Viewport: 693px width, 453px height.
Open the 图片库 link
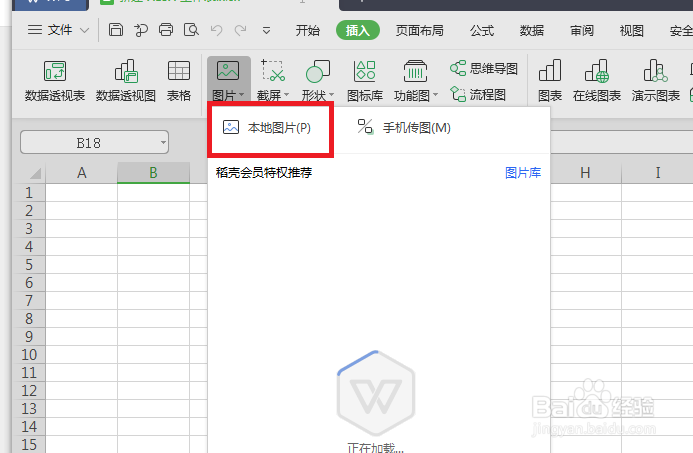tap(523, 173)
